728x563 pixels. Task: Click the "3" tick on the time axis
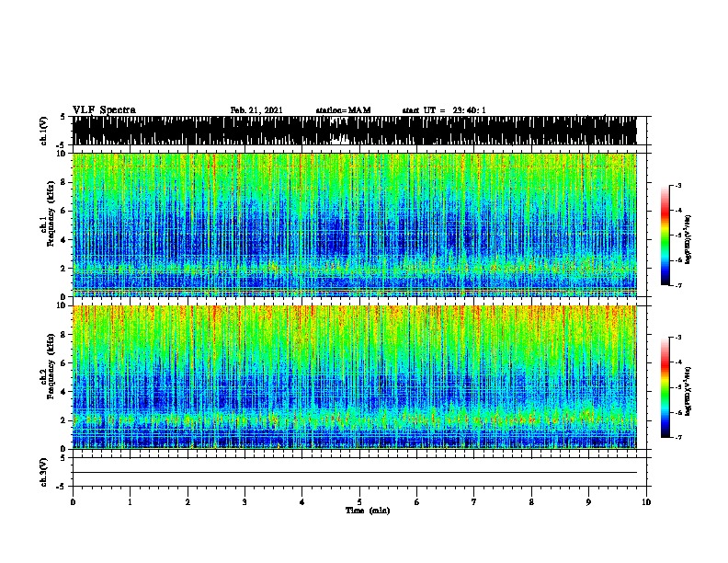tap(245, 502)
